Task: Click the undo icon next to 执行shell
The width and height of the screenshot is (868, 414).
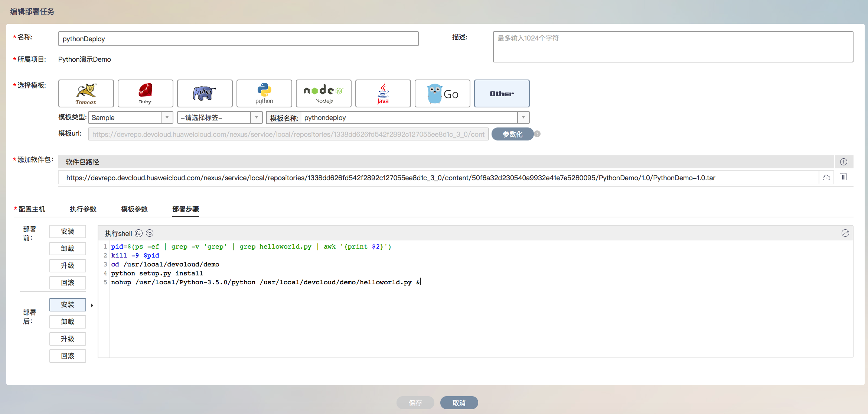Action: coord(150,233)
